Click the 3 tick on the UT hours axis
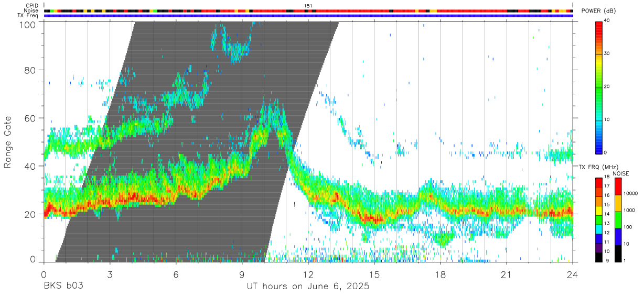The width and height of the screenshot is (644, 297). [x=110, y=274]
